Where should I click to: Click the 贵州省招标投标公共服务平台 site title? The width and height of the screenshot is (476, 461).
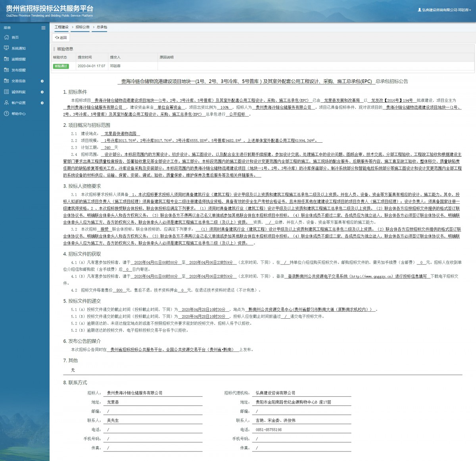pos(50,9)
